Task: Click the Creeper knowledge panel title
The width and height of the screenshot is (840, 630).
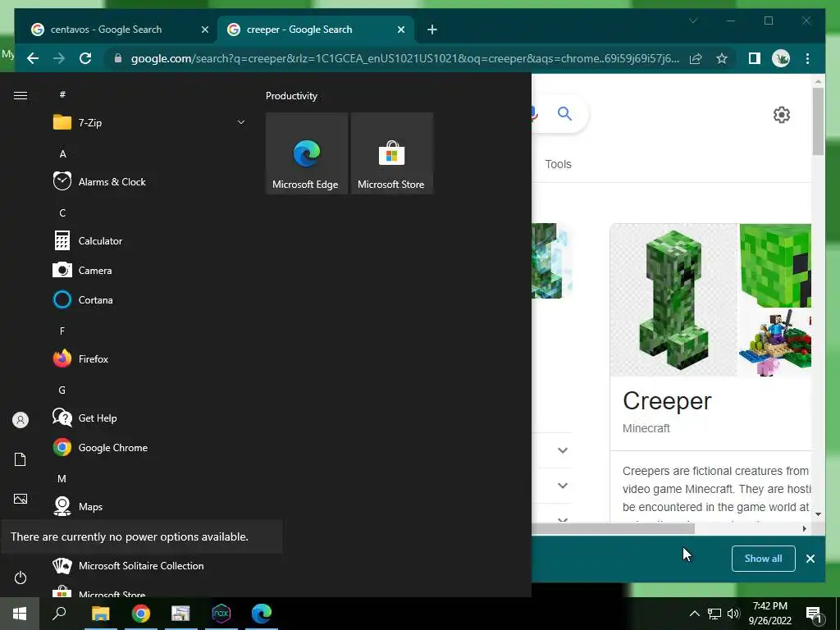Action: pos(667,400)
